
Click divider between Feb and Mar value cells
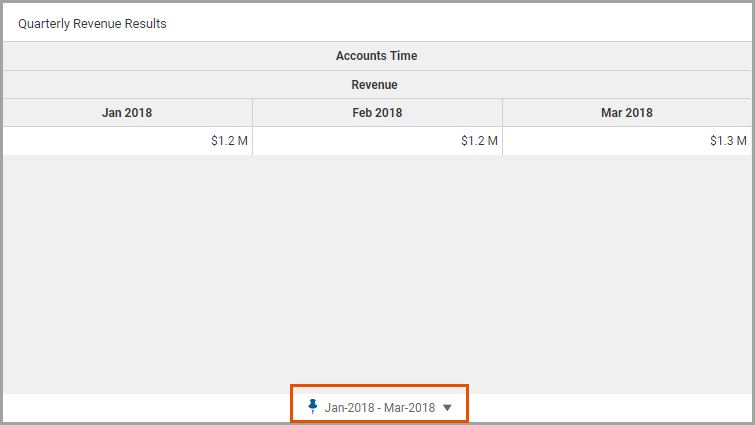503,141
